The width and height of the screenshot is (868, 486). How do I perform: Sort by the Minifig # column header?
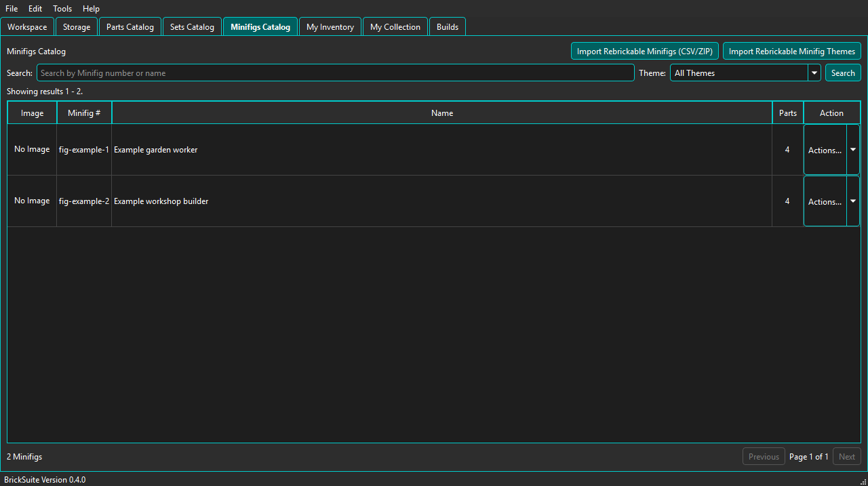(x=84, y=113)
